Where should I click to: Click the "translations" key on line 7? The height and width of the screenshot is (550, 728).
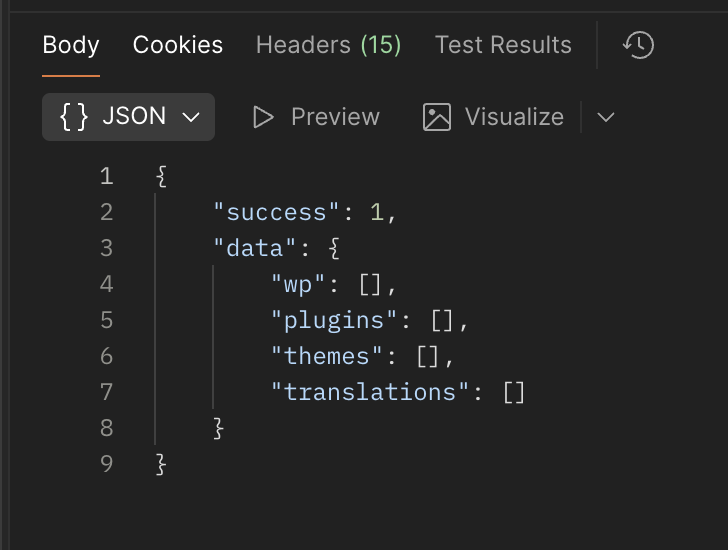[x=371, y=392]
